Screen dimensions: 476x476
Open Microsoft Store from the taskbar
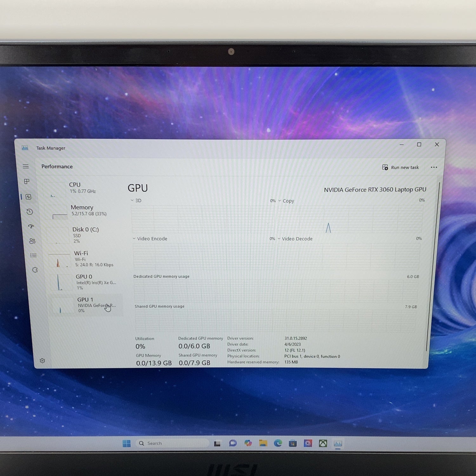[293, 443]
